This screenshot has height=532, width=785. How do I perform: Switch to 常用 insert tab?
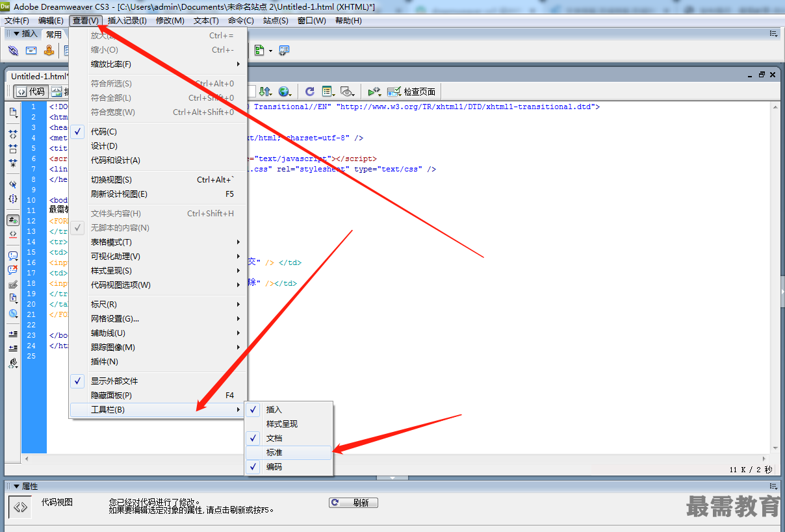[54, 34]
